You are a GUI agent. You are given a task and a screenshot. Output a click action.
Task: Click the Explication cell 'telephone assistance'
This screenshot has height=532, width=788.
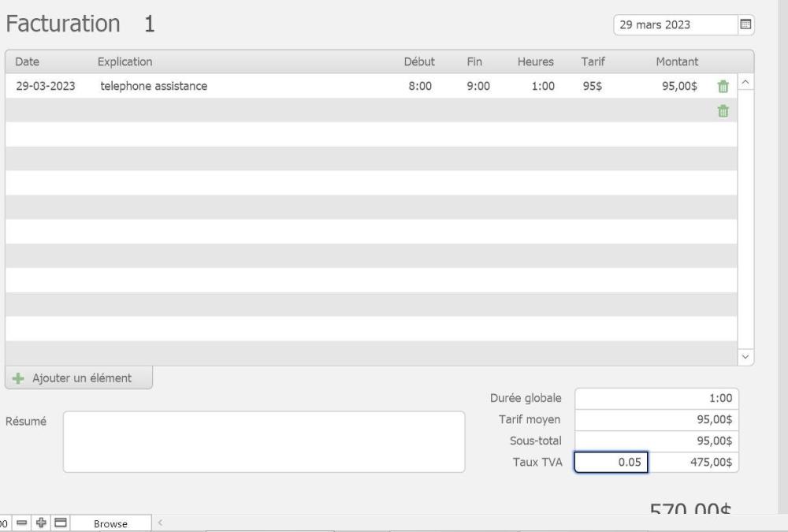point(154,87)
